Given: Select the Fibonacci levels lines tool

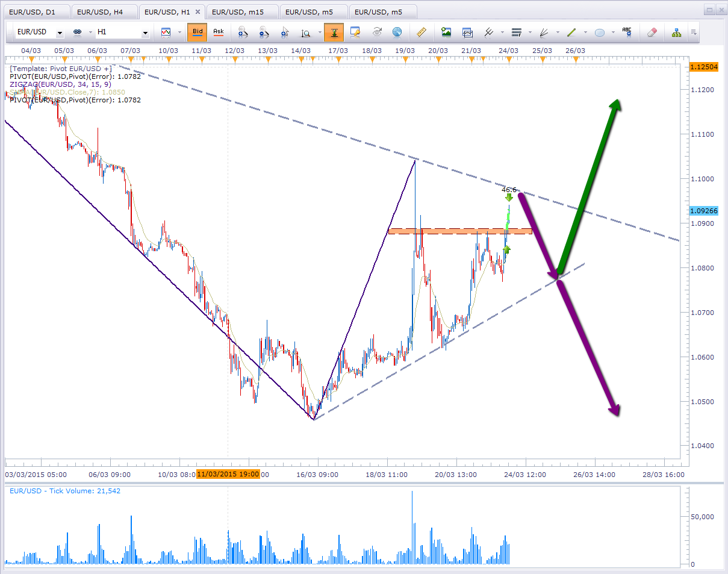Looking at the screenshot, I should coord(516,33).
